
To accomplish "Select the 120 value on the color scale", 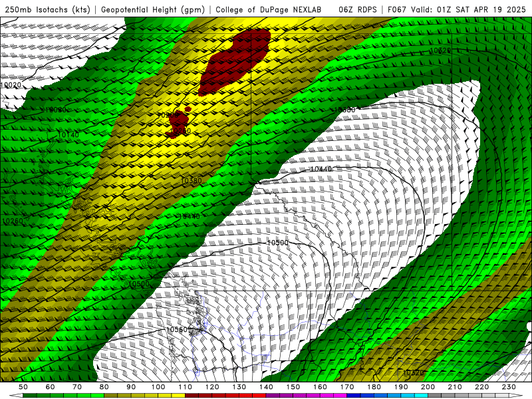I will point(212,387).
